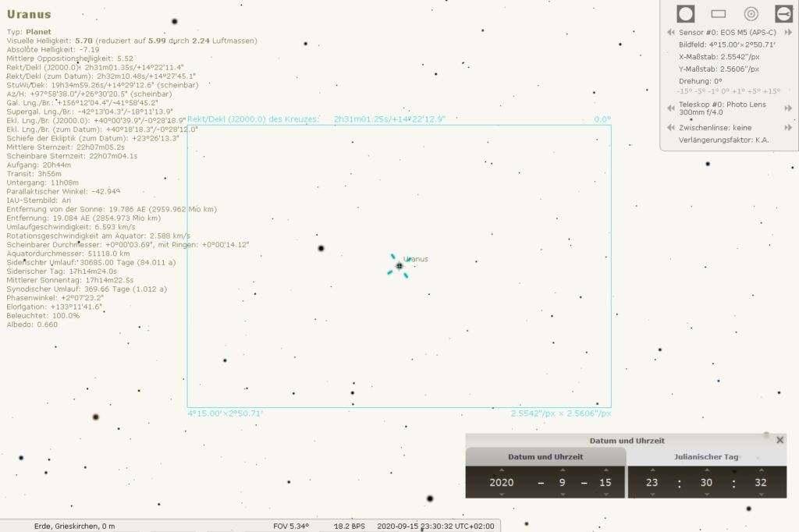Toggle the CCD sensor frame rectangle icon
Screen dimensions: 799x532
click(x=719, y=13)
